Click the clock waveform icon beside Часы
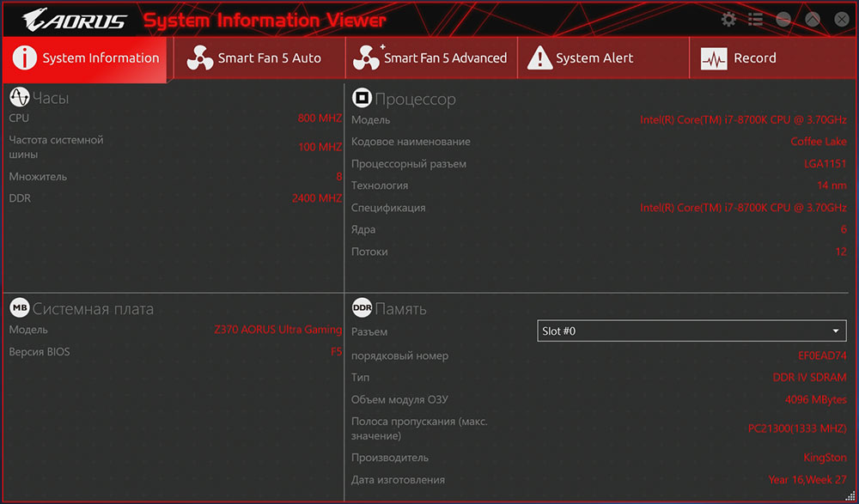The width and height of the screenshot is (859, 504). [x=20, y=98]
